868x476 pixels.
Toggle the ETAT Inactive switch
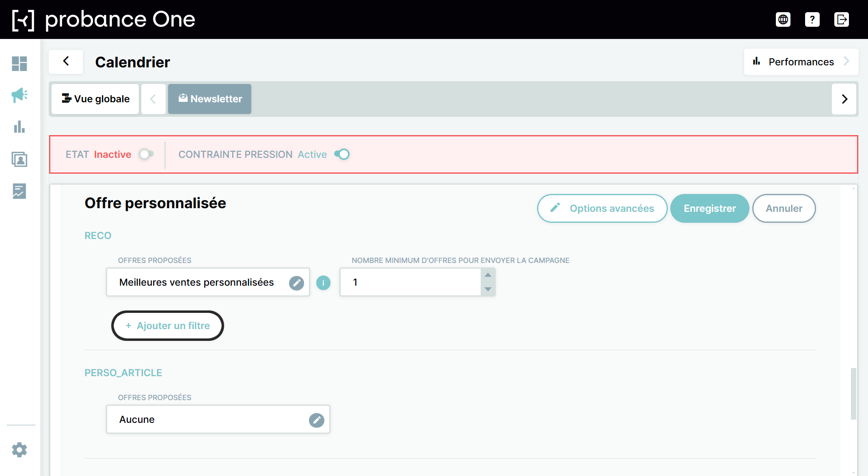point(146,154)
